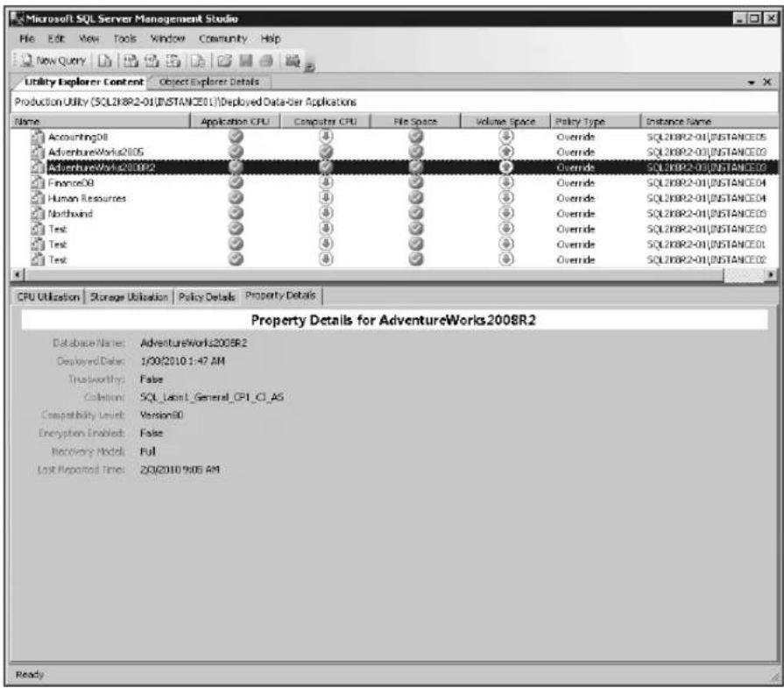Click the AdventureWorks2005 application icon
784x688 pixels.
38,152
